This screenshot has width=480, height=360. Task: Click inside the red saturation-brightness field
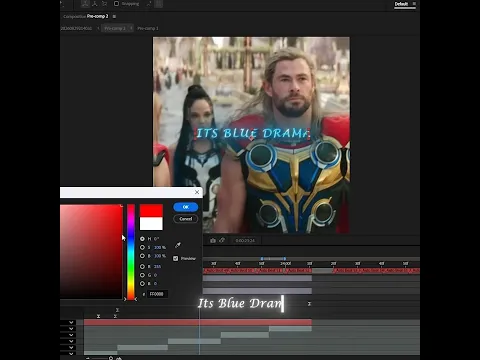tap(91, 252)
